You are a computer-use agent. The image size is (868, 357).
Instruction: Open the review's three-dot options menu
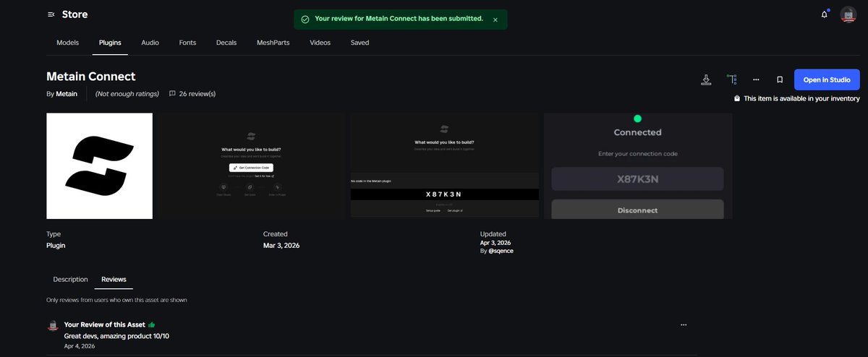[x=684, y=325]
